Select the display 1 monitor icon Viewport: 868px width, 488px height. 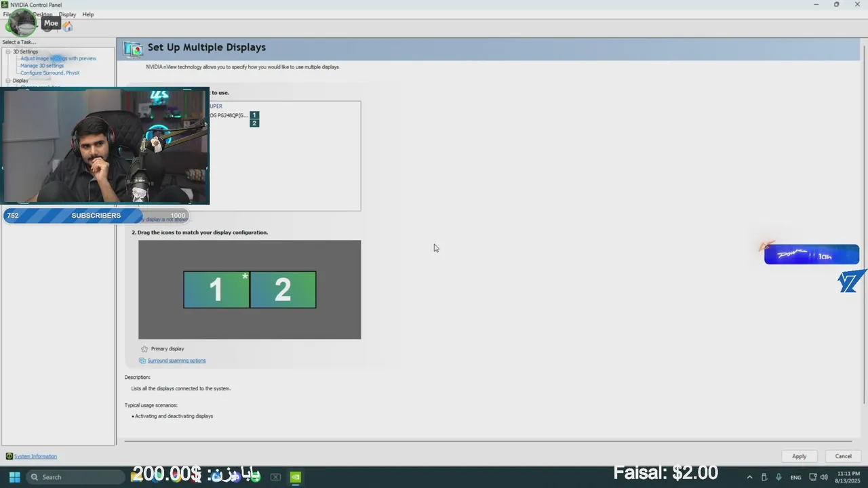pyautogui.click(x=216, y=289)
